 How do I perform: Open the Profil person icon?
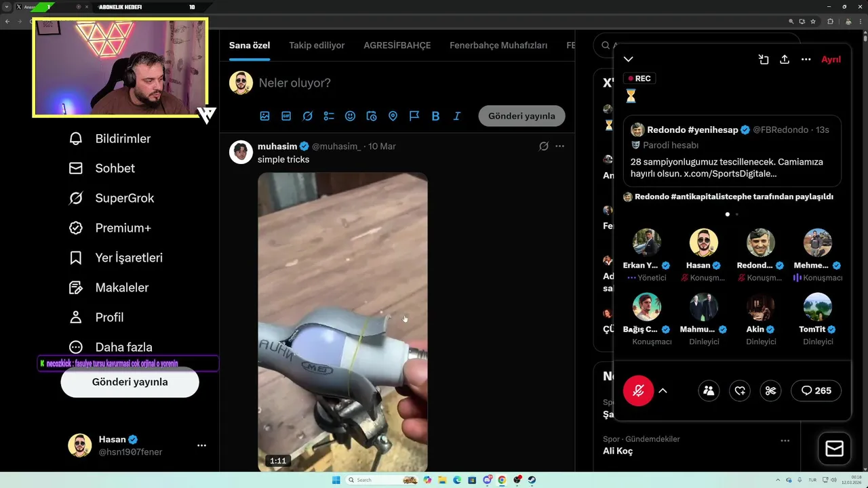point(76,318)
